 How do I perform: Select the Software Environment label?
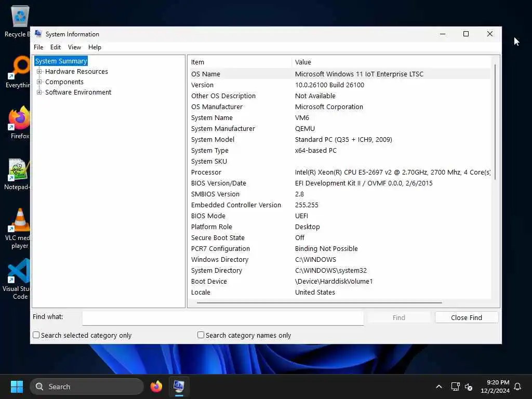tap(78, 92)
